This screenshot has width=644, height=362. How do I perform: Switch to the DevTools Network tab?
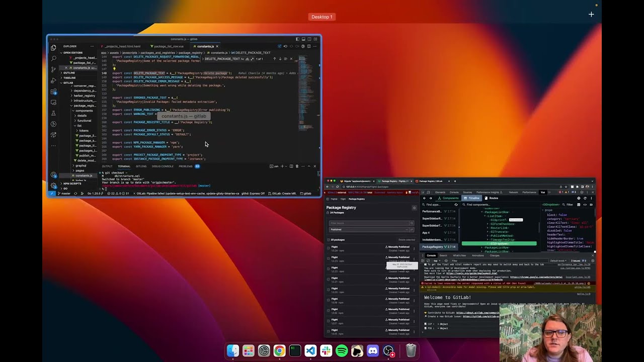coord(513,192)
